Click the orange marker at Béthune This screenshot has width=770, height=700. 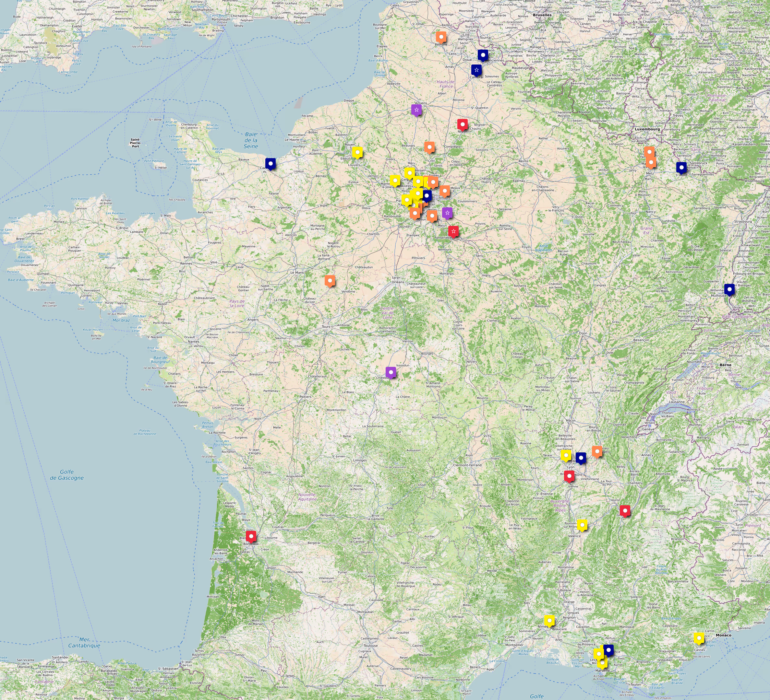click(441, 37)
